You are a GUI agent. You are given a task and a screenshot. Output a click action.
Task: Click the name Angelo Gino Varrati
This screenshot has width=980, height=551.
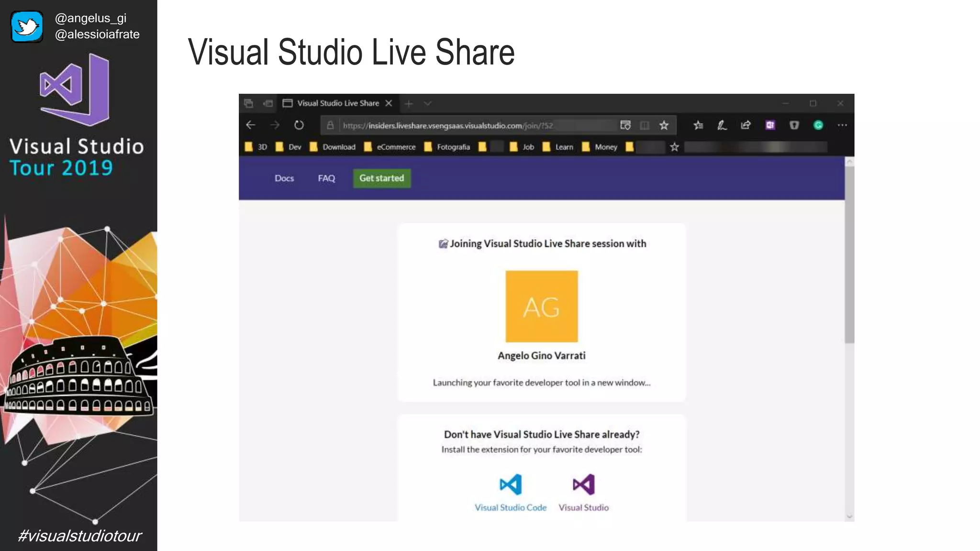coord(542,356)
